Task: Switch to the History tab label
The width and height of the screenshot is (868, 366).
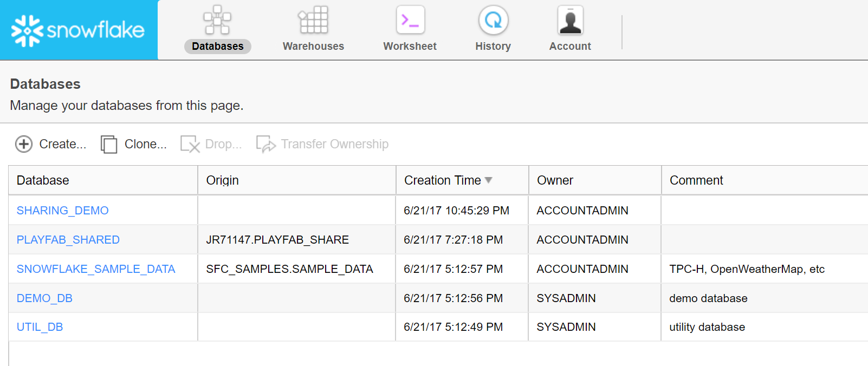Action: (493, 47)
